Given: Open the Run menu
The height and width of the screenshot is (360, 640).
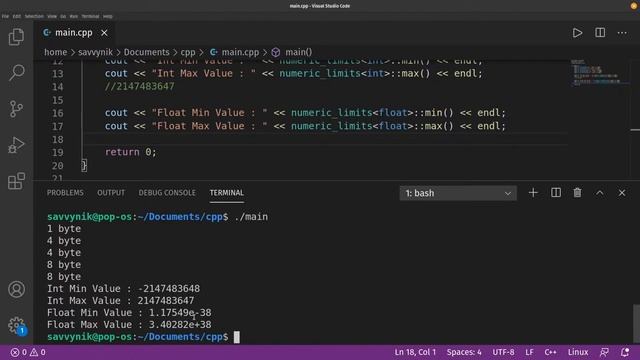Looking at the screenshot, I should [74, 16].
